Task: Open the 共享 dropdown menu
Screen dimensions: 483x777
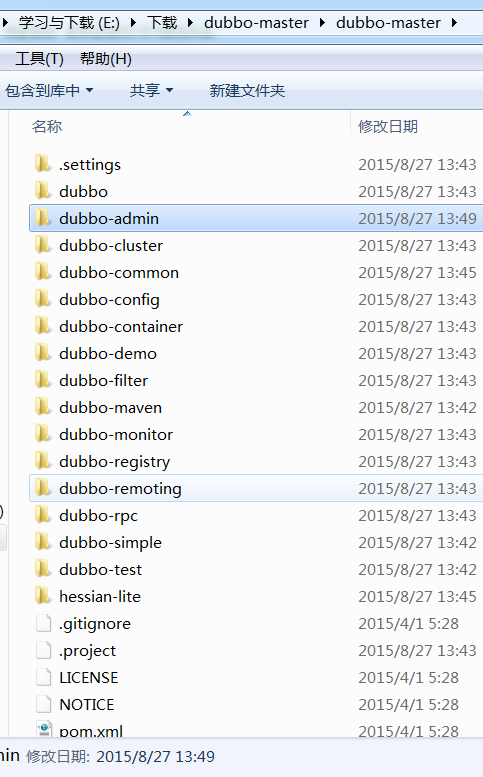Action: pyautogui.click(x=151, y=91)
